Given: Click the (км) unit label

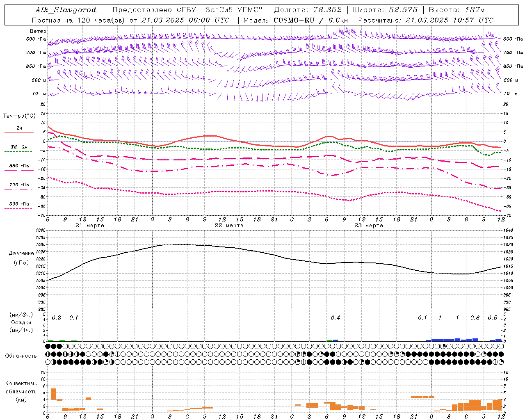Looking at the screenshot, I should click(x=21, y=399).
